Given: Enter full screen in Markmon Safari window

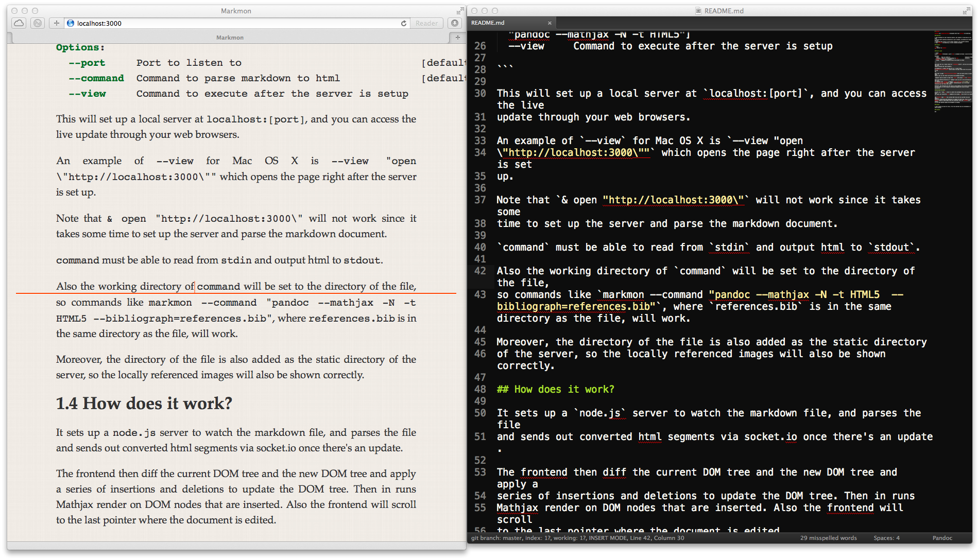Looking at the screenshot, I should coord(460,11).
